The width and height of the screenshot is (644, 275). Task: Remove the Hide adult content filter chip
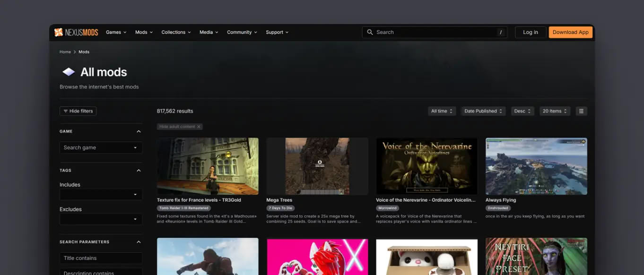pos(199,127)
